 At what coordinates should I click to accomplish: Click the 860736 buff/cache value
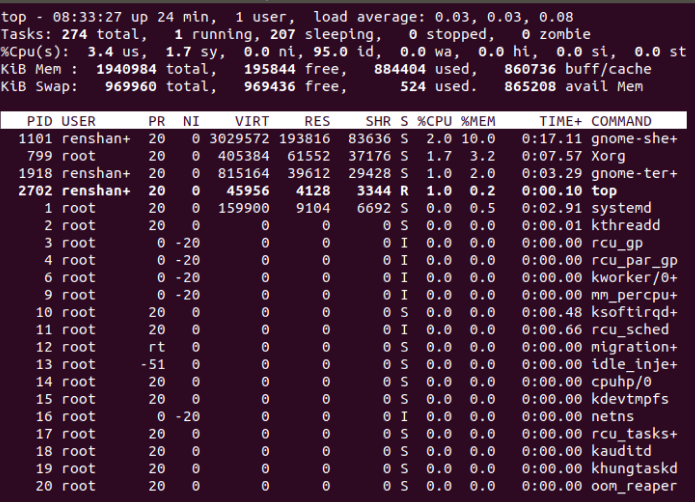(x=530, y=69)
